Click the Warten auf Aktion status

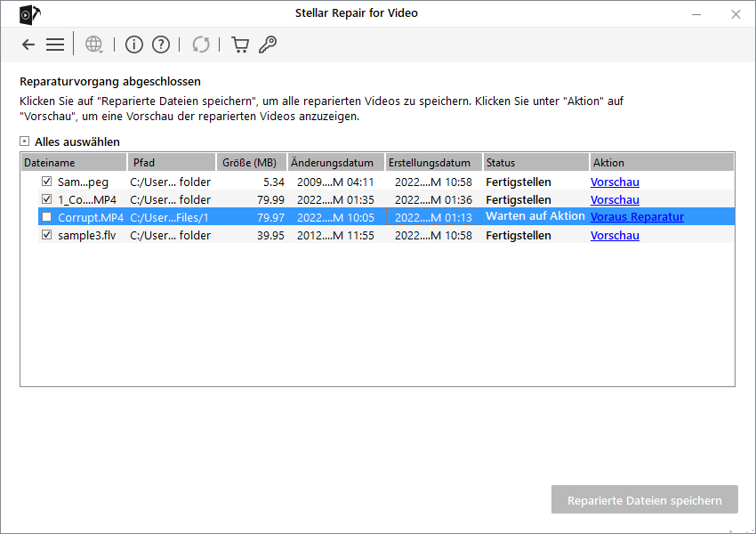point(535,216)
